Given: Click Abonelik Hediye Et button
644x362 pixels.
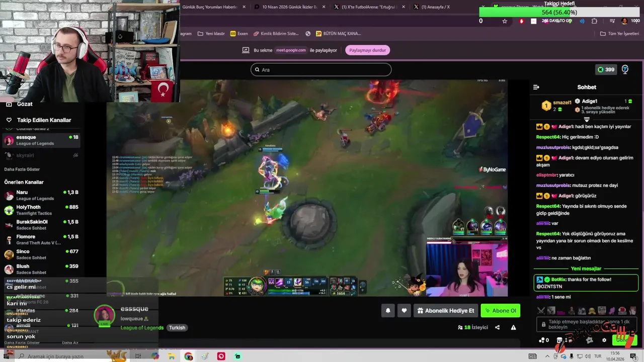Looking at the screenshot, I should tap(446, 311).
